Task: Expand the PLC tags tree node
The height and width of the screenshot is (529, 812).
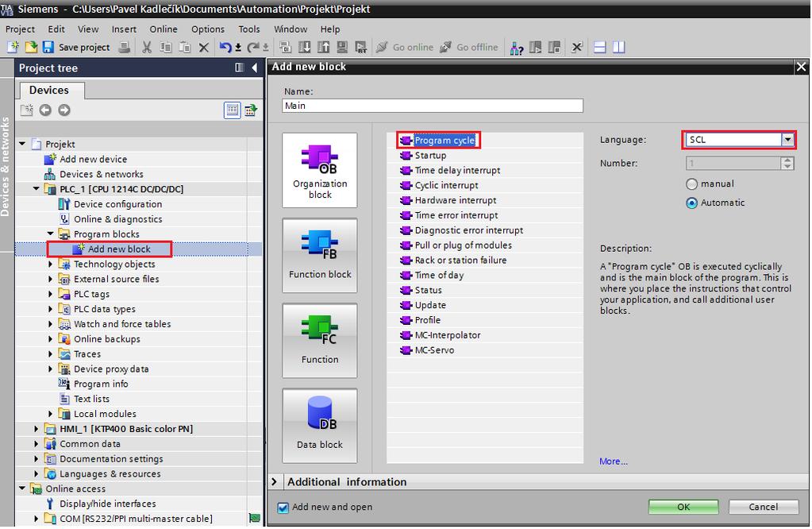Action: click(50, 294)
